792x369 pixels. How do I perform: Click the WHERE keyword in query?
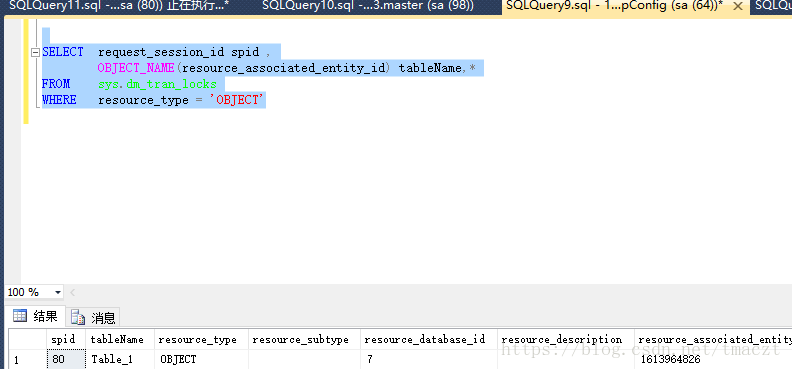(59, 100)
